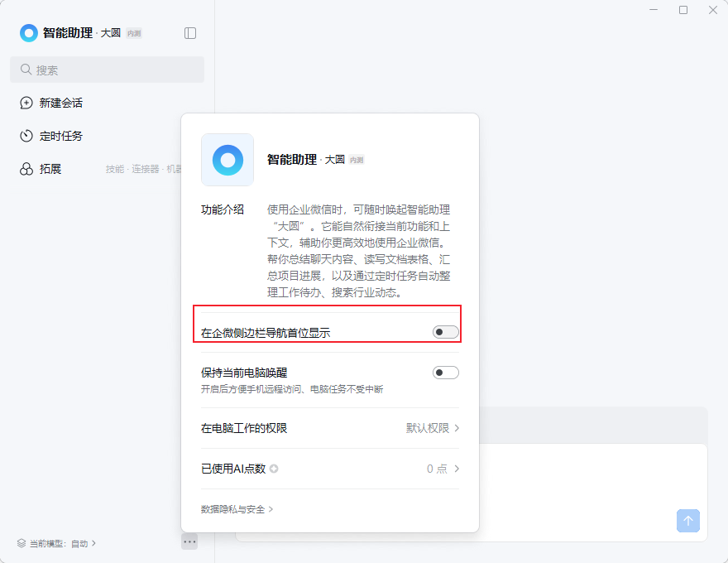Toggle 保持当前电脑唤醒 switch
728x563 pixels.
[446, 373]
